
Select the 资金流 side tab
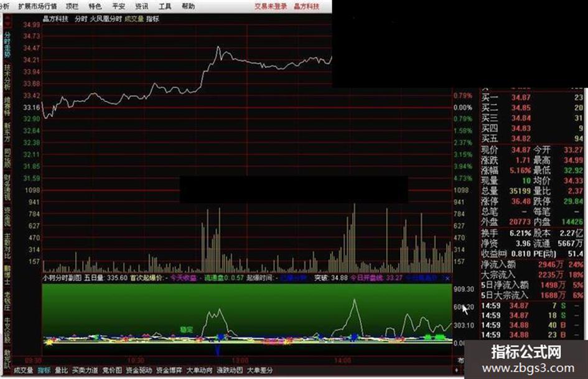pyautogui.click(x=7, y=217)
